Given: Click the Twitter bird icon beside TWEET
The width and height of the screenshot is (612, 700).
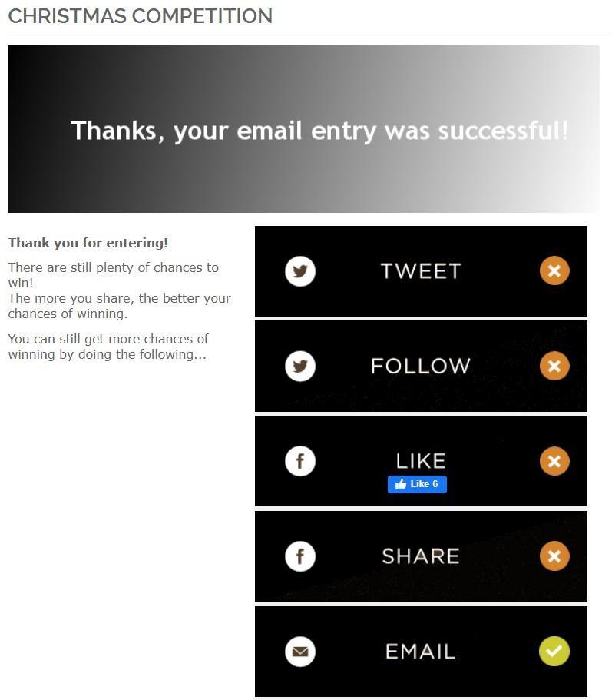Looking at the screenshot, I should click(300, 271).
